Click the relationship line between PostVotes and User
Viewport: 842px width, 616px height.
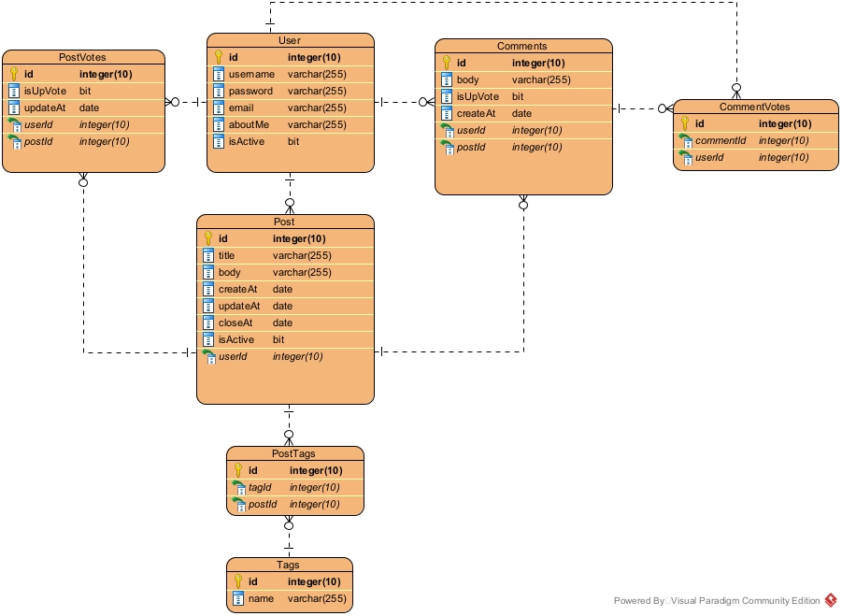186,102
